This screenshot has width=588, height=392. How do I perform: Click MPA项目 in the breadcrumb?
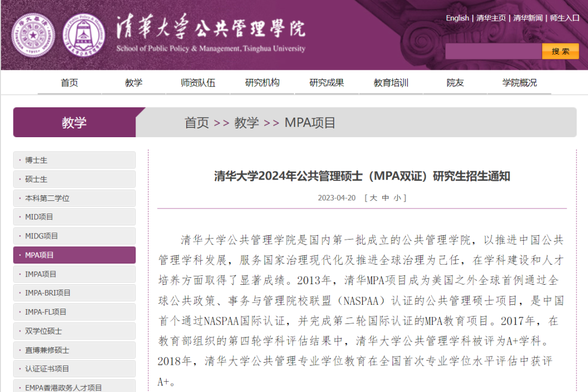[310, 122]
